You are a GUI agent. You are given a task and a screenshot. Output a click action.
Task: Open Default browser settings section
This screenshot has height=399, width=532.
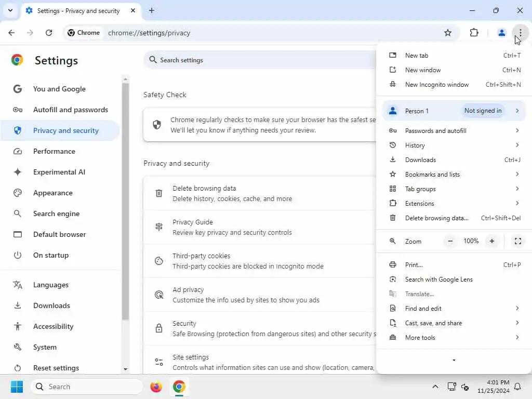[x=60, y=234]
